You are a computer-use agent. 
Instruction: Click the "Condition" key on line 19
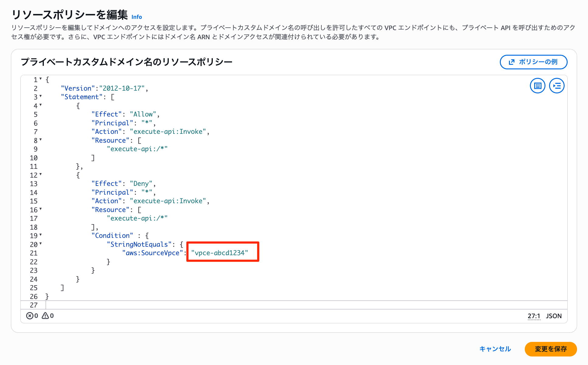pyautogui.click(x=112, y=235)
